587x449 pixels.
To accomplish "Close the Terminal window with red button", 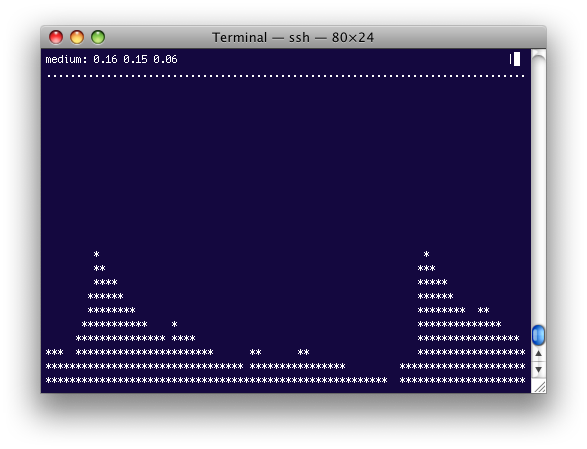I will point(56,37).
